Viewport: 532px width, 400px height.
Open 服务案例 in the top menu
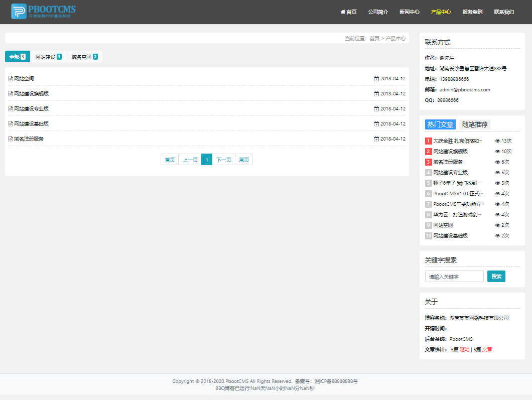472,12
